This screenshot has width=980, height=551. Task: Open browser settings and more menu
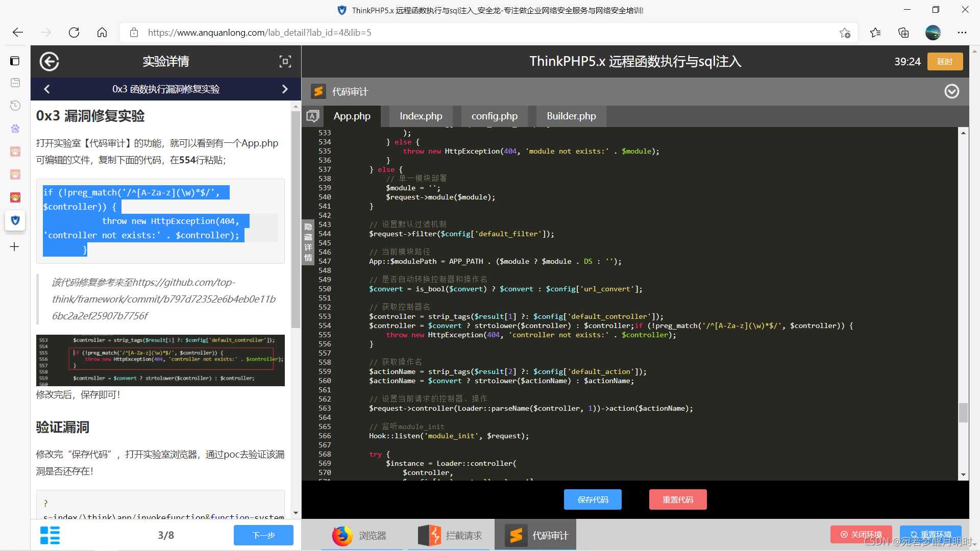coord(962,33)
